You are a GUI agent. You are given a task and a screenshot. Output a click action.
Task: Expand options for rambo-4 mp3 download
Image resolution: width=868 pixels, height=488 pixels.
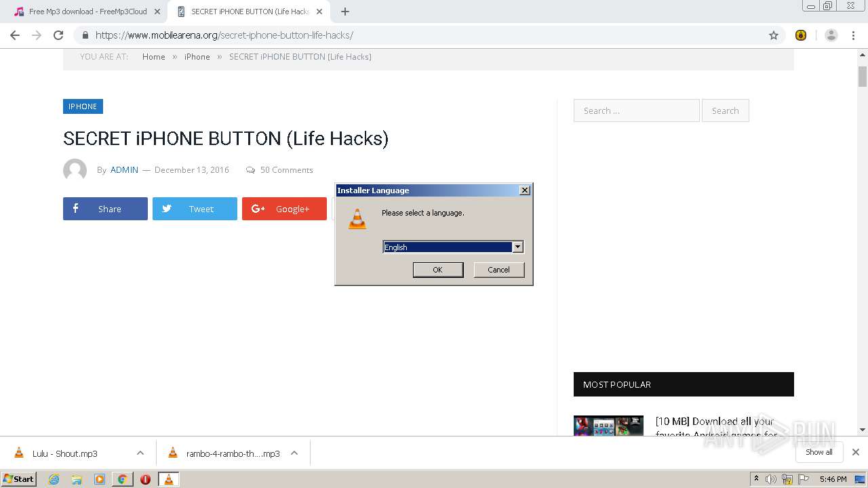click(x=294, y=453)
